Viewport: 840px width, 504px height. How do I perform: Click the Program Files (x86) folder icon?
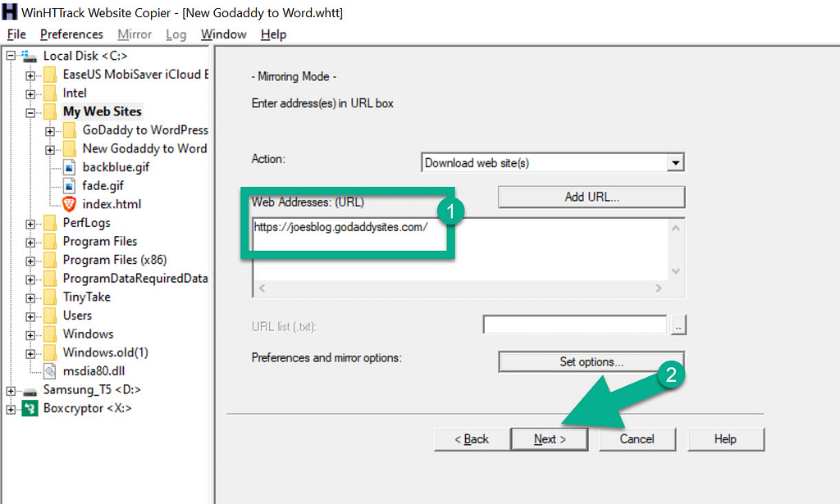pos(50,260)
